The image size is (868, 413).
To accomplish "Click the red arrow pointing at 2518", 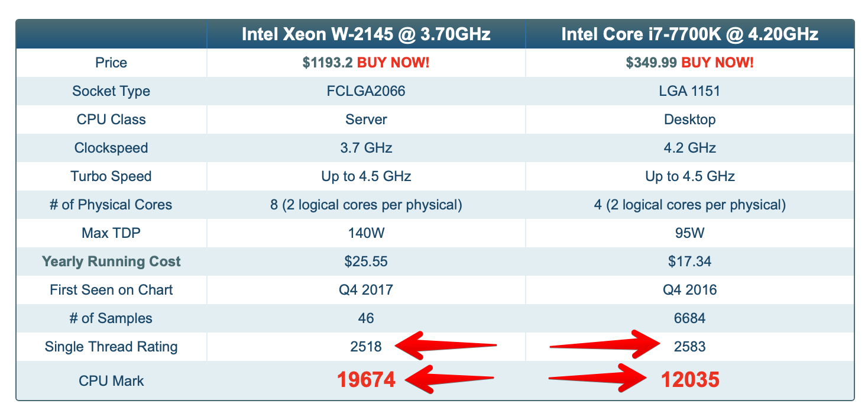I will point(443,346).
